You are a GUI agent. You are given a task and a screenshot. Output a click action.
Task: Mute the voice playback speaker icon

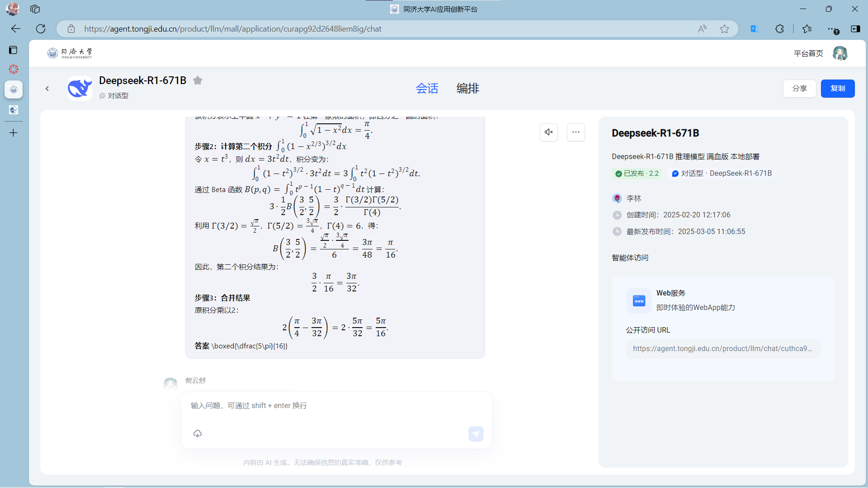[548, 132]
